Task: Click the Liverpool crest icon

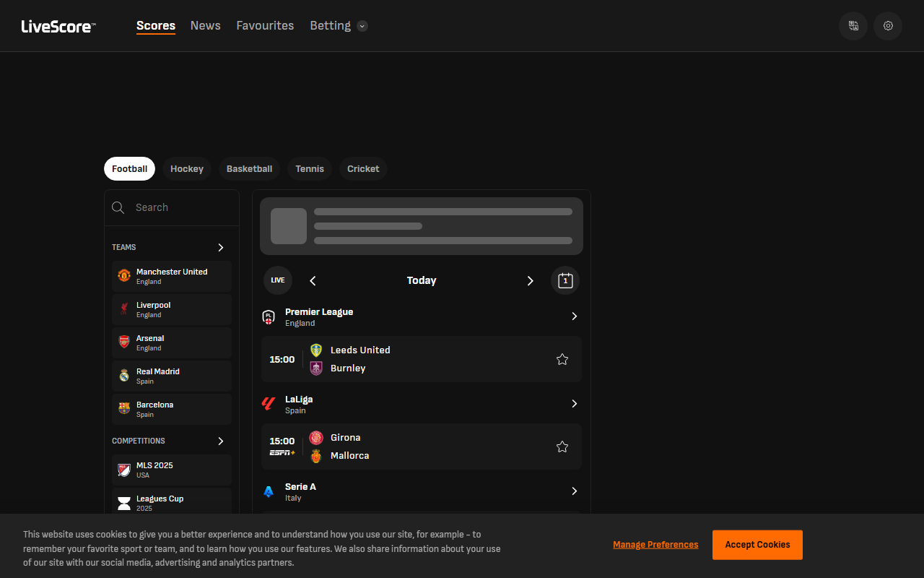Action: 124,309
